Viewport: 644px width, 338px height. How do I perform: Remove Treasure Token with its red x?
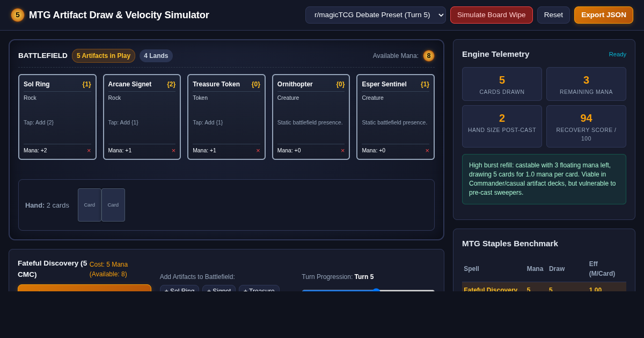258,151
